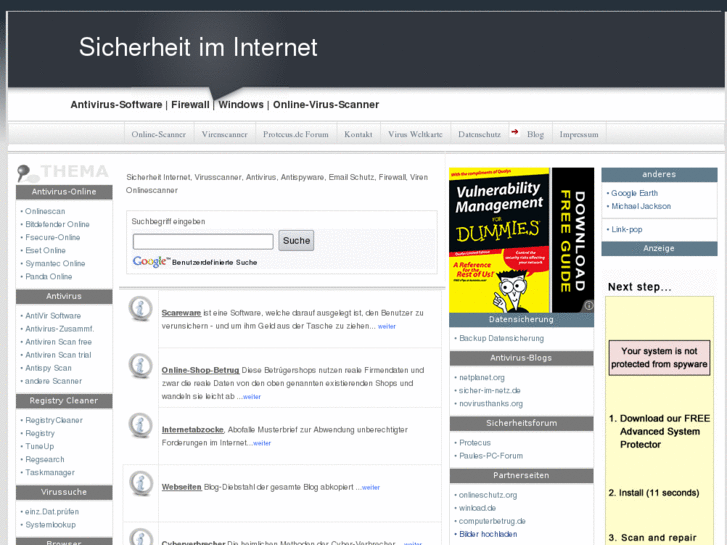Viewport: 727px width, 545px height.
Task: Click the Scareware article headline link
Action: pyautogui.click(x=181, y=313)
